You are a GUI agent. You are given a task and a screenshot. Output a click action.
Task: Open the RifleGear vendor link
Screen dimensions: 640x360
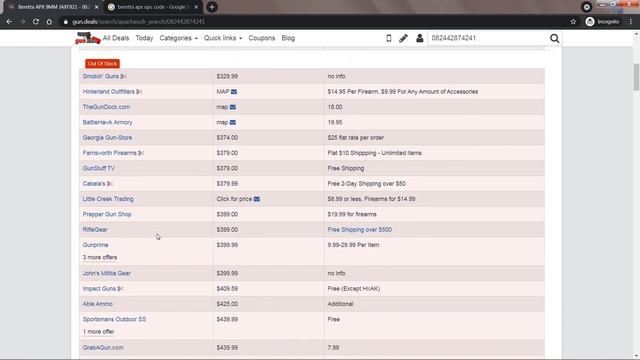tap(95, 230)
